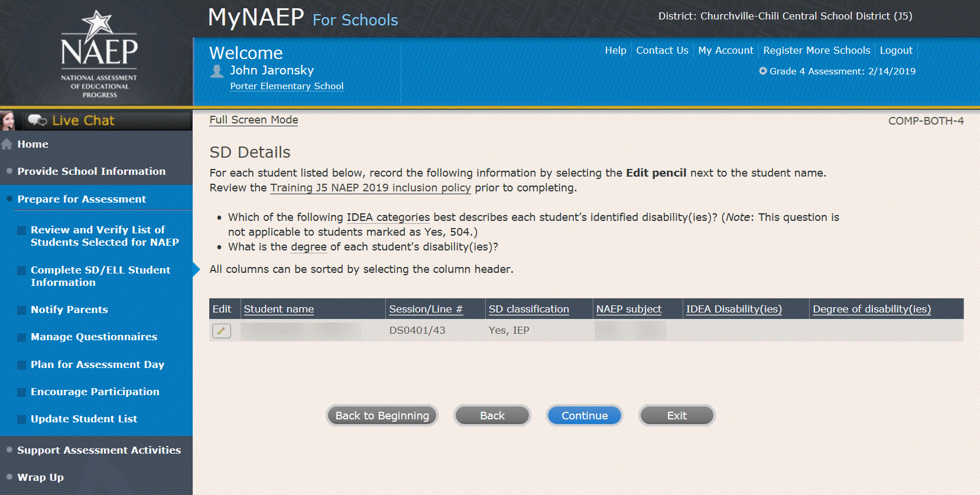Open Notify Parents menu item
The image size is (980, 495).
[69, 310]
